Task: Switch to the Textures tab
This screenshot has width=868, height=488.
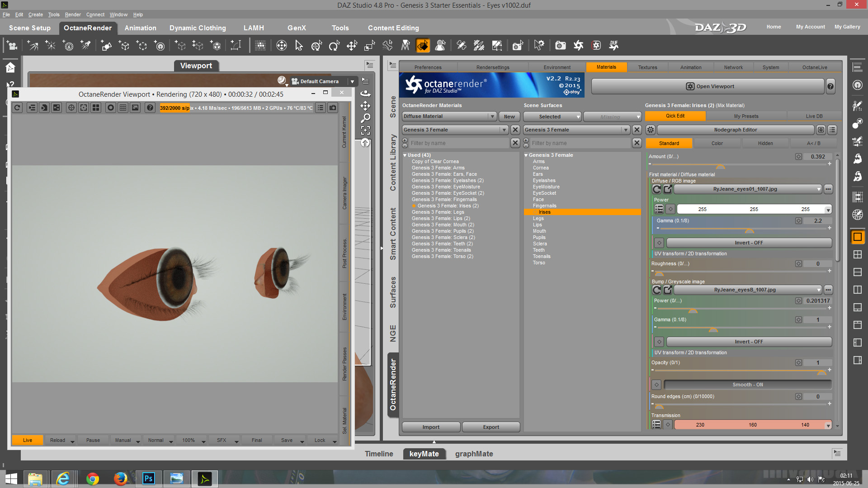Action: click(647, 67)
